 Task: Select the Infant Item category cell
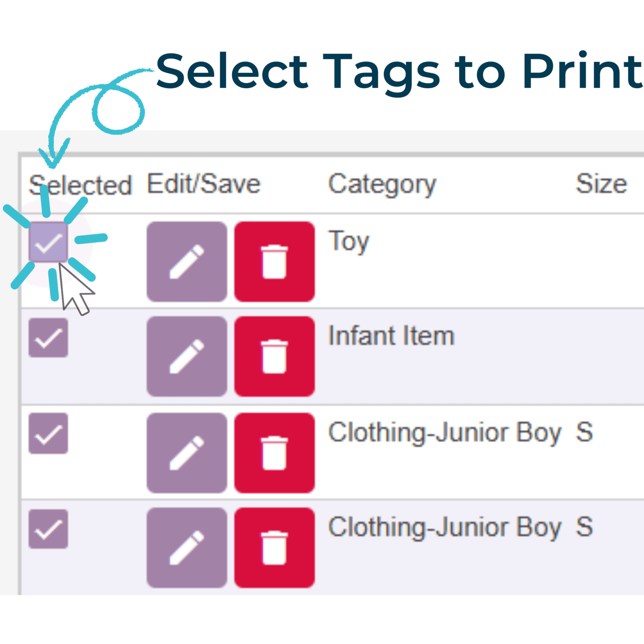coord(392,336)
